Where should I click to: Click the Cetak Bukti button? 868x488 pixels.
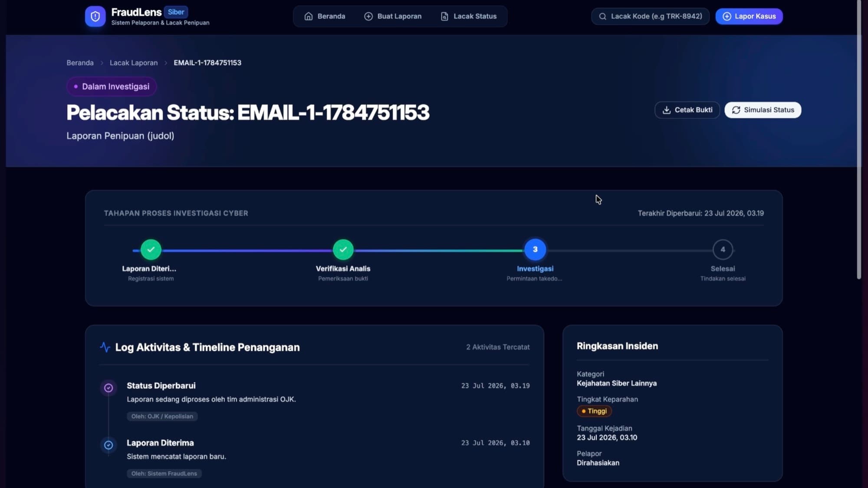[687, 110]
